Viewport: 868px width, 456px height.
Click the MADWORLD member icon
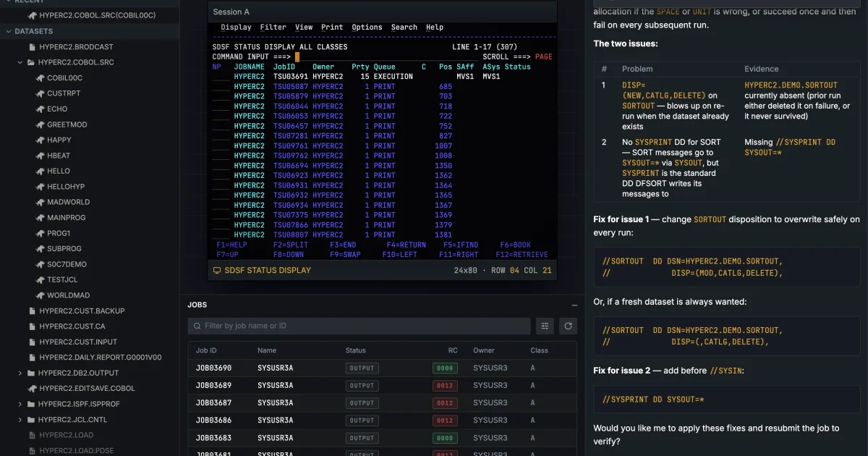(41, 202)
